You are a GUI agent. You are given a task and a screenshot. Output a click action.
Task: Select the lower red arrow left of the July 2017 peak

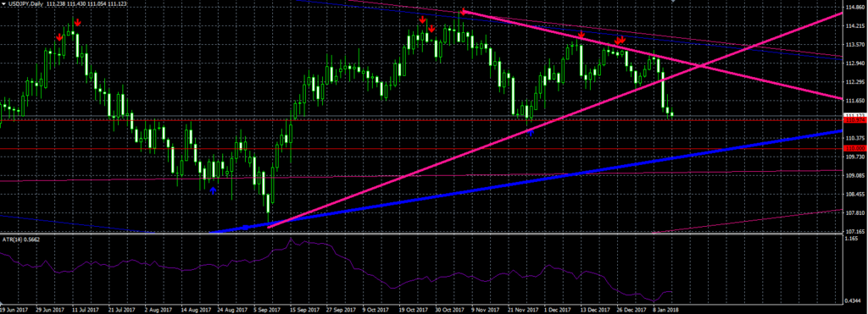(59, 37)
